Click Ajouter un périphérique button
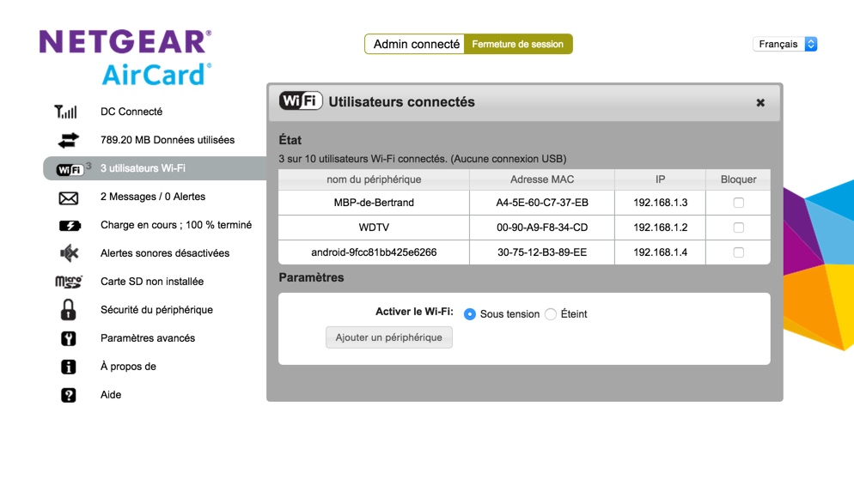The height and width of the screenshot is (504, 854). pos(389,337)
